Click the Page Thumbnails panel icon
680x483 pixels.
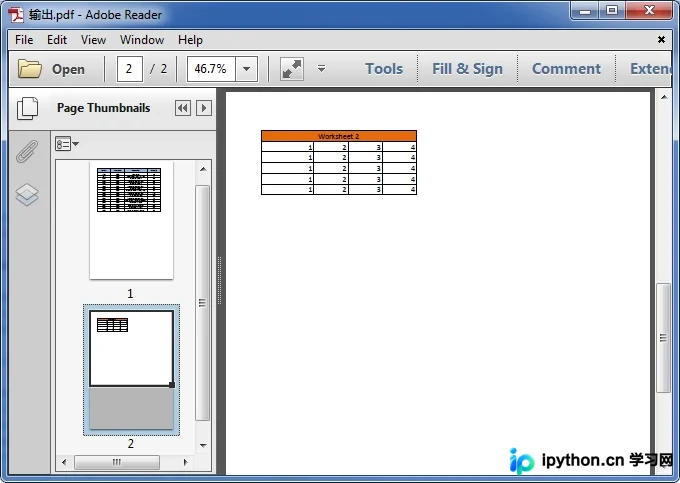27,108
